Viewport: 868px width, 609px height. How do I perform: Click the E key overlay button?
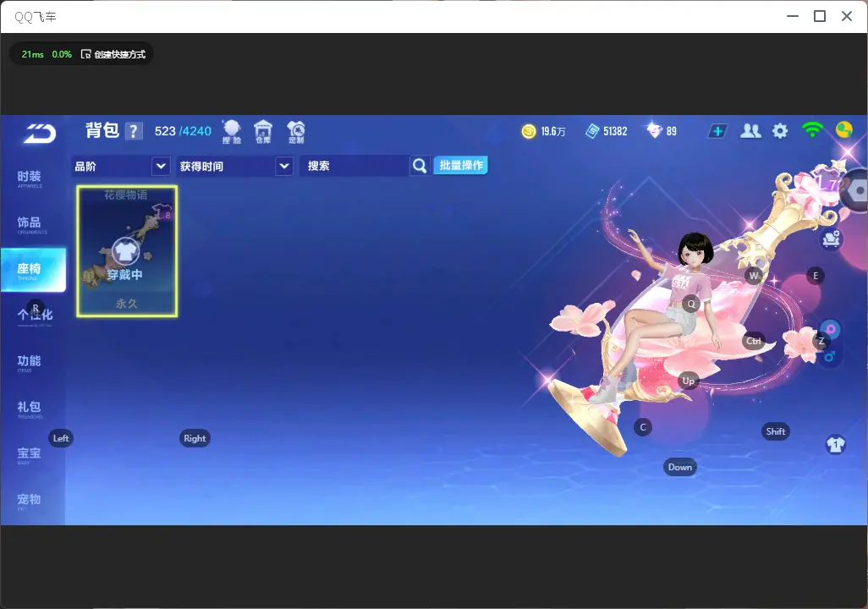point(815,276)
